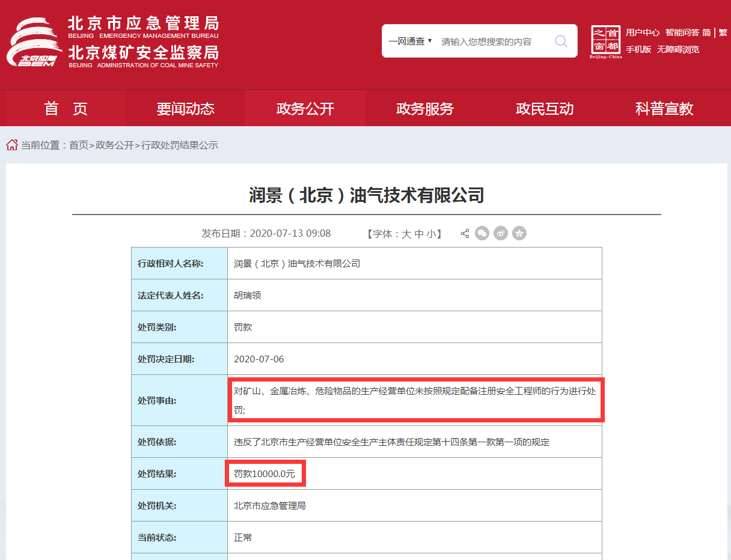Click the home icon in breadcrumb
731x560 pixels.
pos(12,145)
